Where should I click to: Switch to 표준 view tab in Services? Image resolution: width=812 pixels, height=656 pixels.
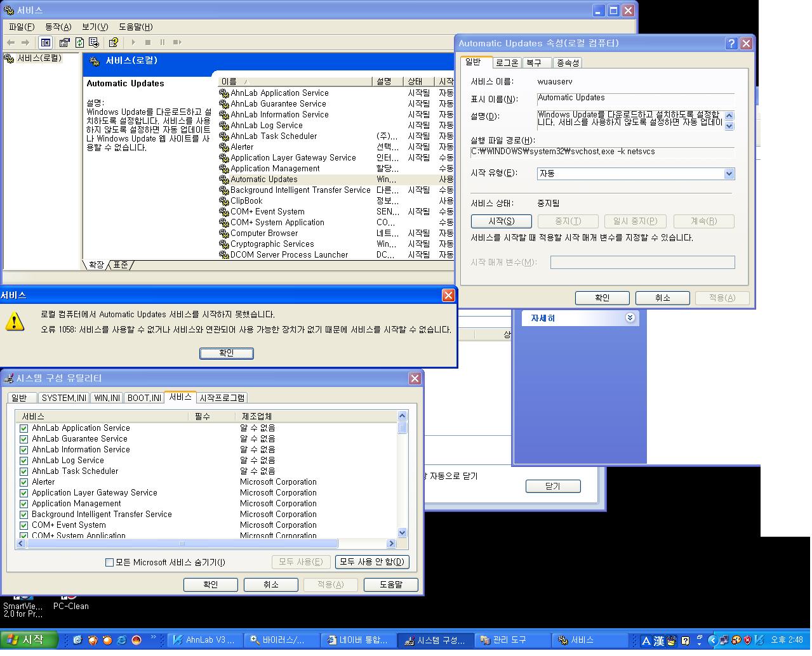click(x=121, y=265)
